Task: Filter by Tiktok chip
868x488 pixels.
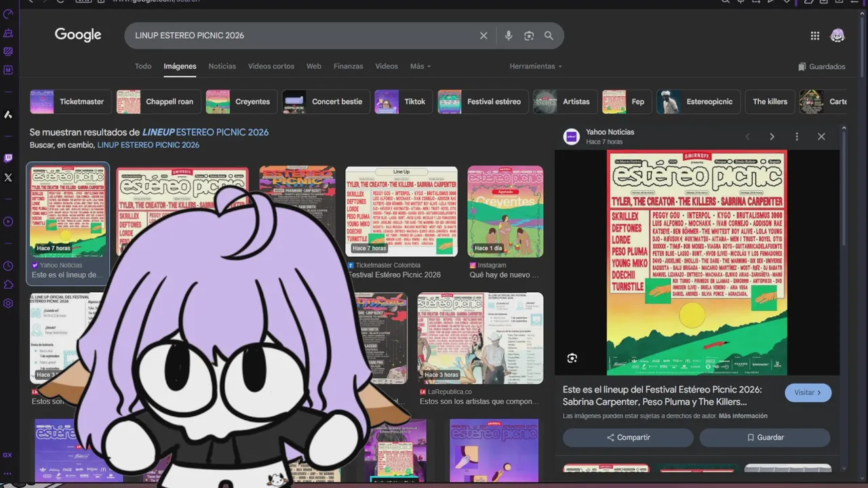Action: tap(403, 102)
